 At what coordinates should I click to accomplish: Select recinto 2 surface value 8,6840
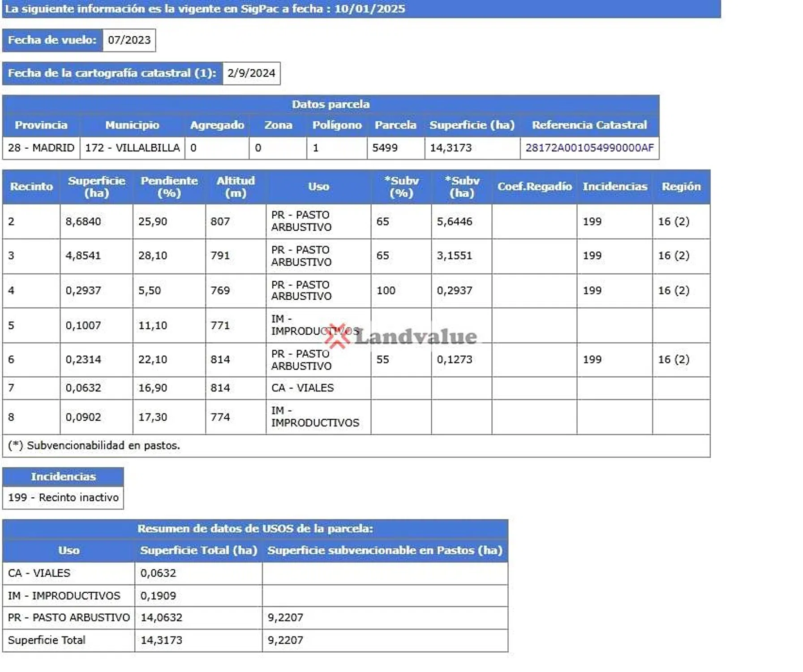click(x=83, y=221)
